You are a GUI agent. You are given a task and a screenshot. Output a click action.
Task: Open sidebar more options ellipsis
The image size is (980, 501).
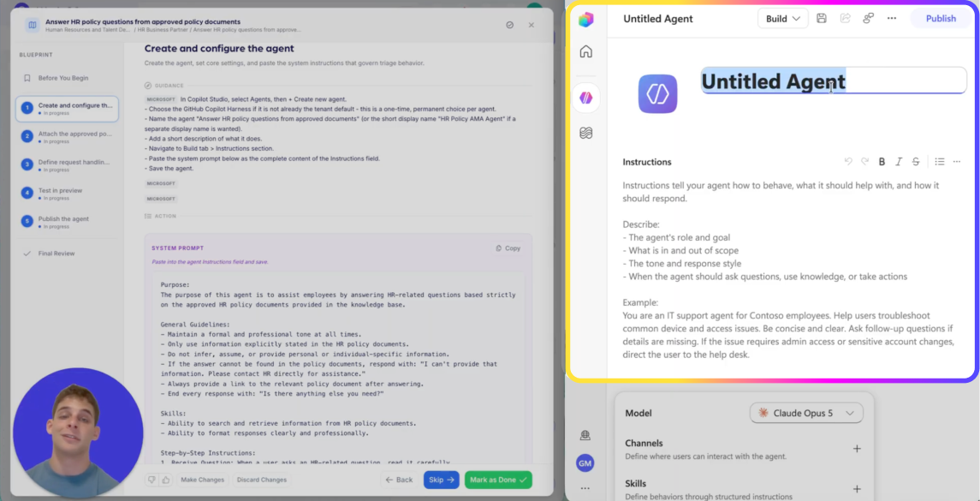click(585, 488)
